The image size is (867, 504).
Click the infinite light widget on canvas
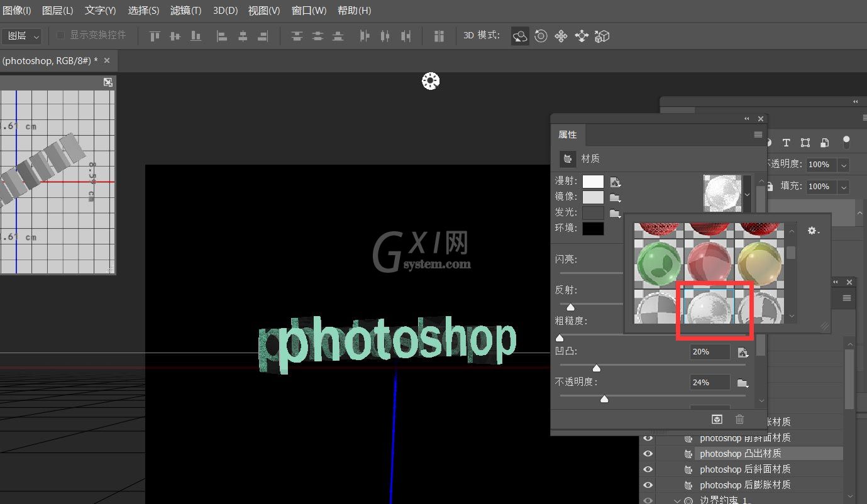[431, 80]
